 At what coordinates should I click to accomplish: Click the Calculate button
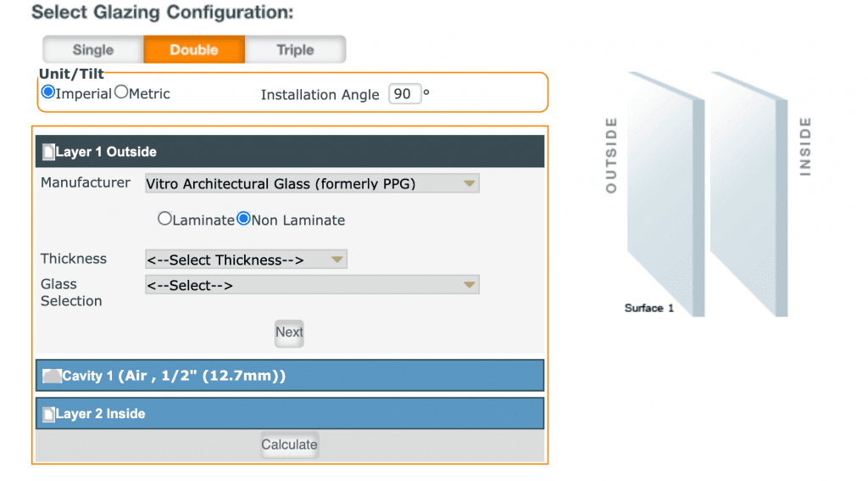tap(289, 445)
